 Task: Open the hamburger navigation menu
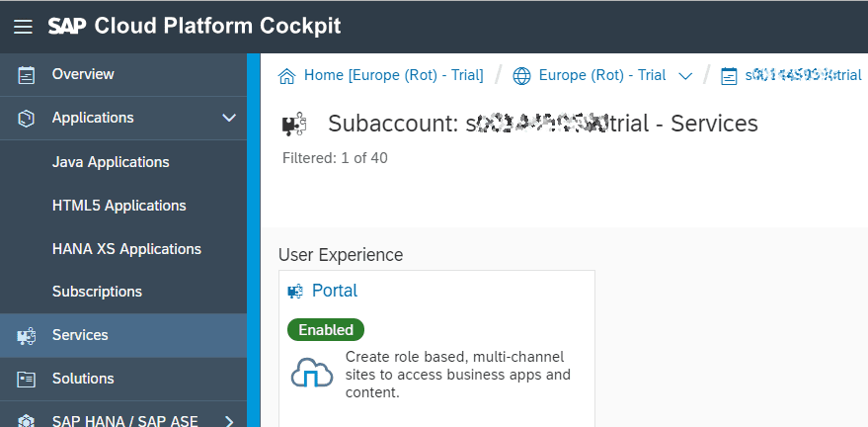23,27
